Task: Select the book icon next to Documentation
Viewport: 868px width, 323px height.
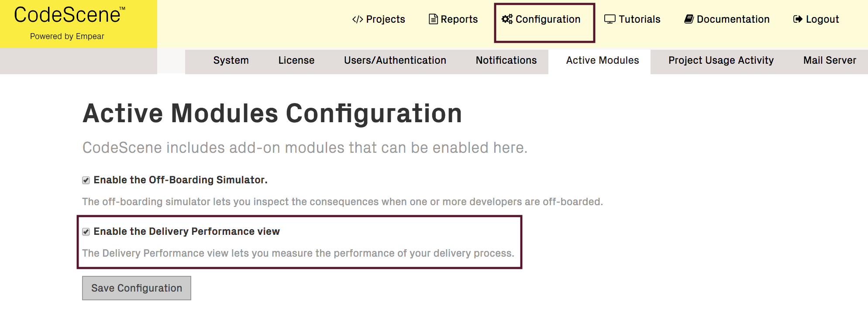Action: (x=689, y=19)
